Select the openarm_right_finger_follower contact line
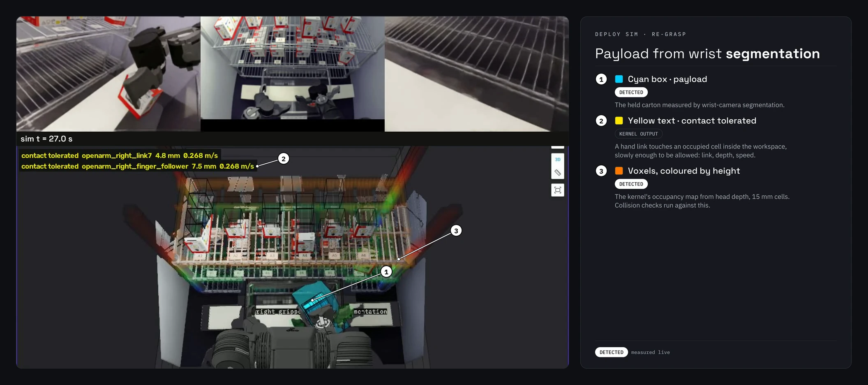 [138, 166]
